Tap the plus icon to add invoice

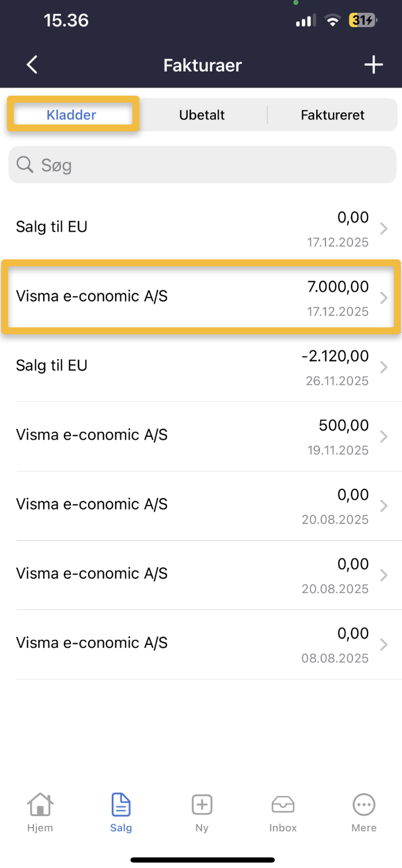point(373,65)
